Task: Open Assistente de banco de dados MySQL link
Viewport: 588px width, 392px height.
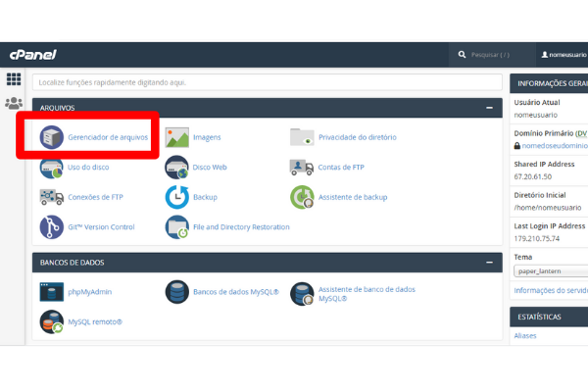Action: click(x=367, y=294)
